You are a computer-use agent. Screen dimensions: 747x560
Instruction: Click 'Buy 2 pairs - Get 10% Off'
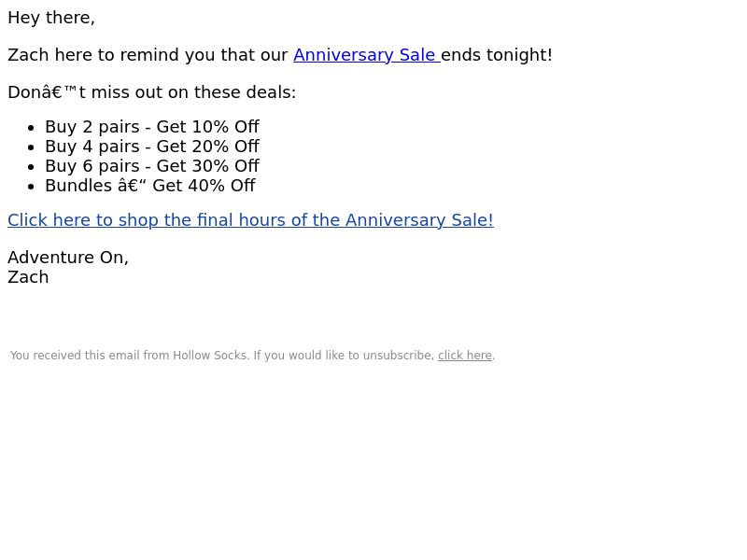[x=152, y=127]
